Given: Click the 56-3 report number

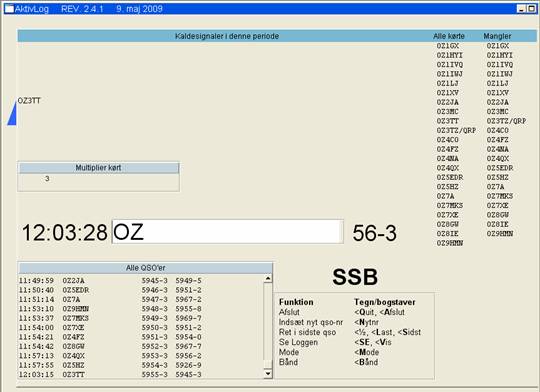Looking at the screenshot, I should [374, 233].
